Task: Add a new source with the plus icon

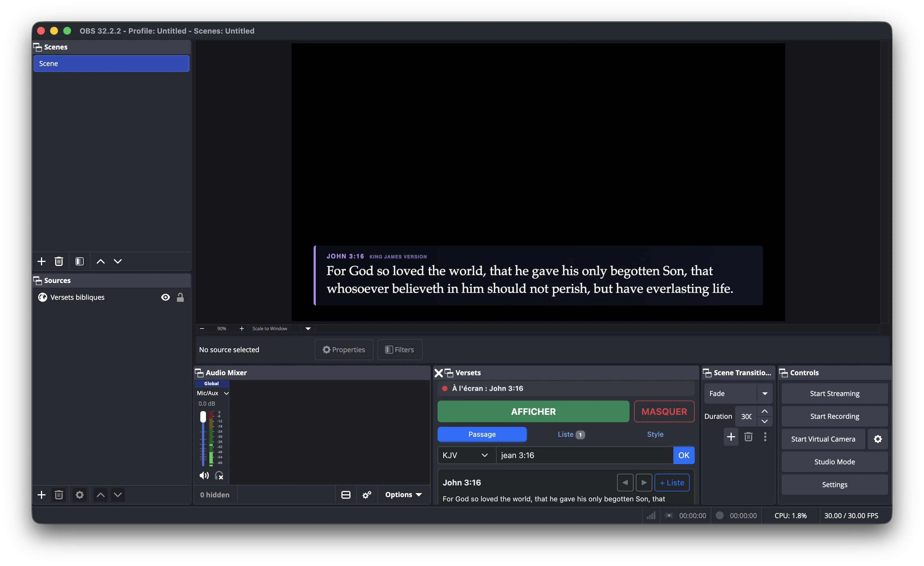Action: coord(41,495)
